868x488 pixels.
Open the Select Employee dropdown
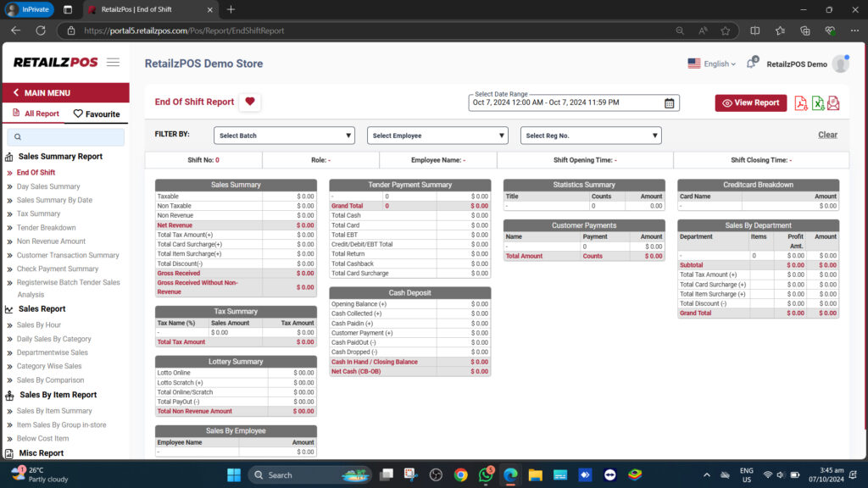tap(437, 136)
